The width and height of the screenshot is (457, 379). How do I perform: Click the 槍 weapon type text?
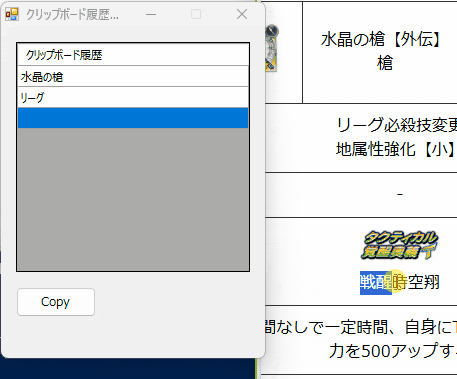pos(385,63)
